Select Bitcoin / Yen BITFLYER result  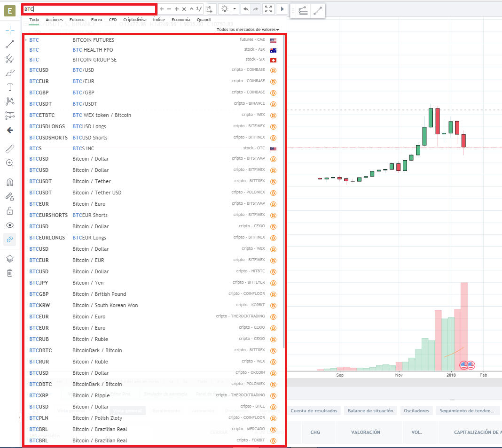tap(154, 283)
